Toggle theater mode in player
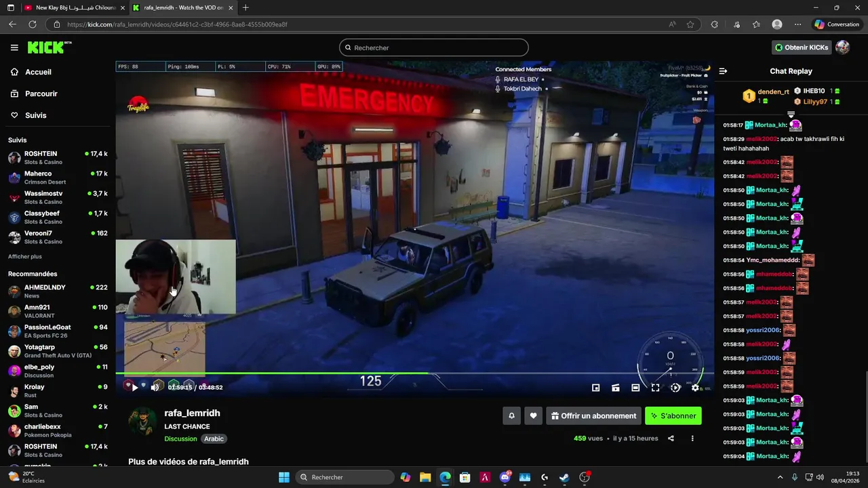This screenshot has height=488, width=868. pyautogui.click(x=635, y=388)
